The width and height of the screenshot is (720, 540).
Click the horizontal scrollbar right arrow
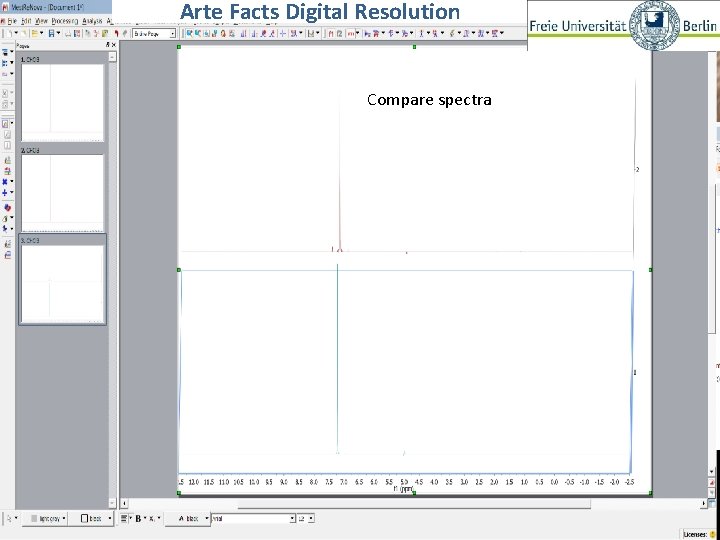click(704, 504)
